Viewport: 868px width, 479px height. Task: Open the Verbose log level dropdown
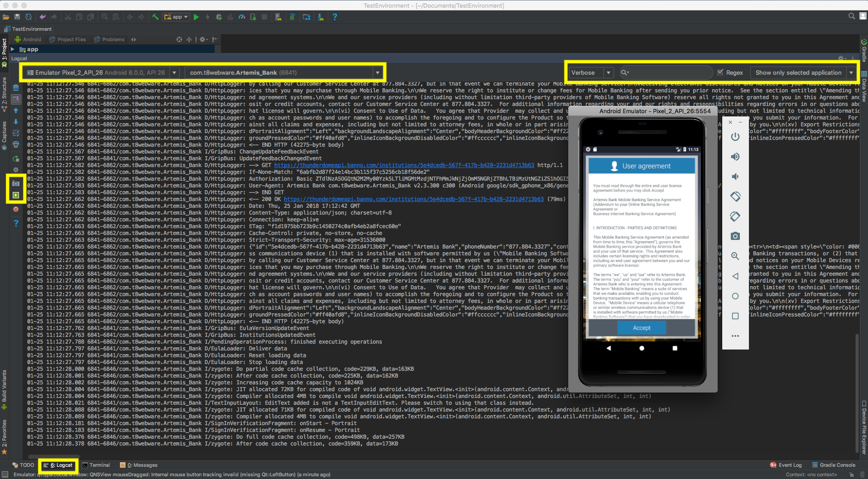(x=608, y=72)
